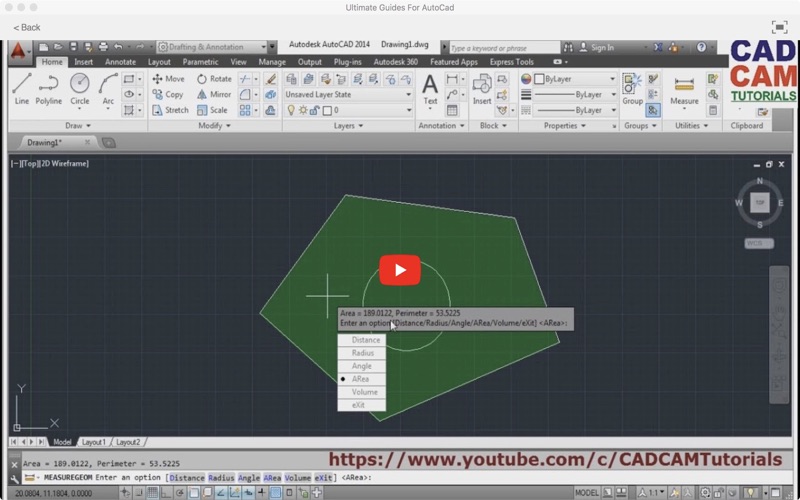Toggle Ortho Mode in status bar
This screenshot has height=500, width=800.
coord(166,493)
